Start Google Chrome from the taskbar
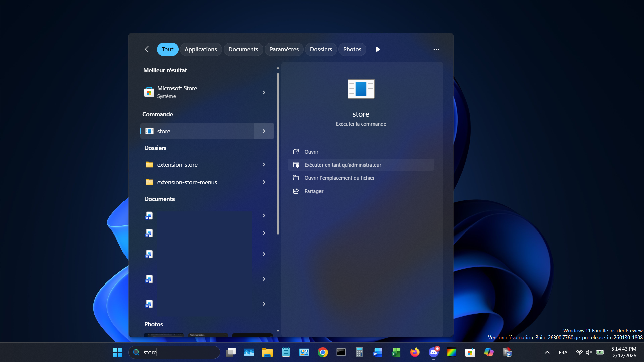Image resolution: width=644 pixels, height=362 pixels. pyautogui.click(x=323, y=352)
